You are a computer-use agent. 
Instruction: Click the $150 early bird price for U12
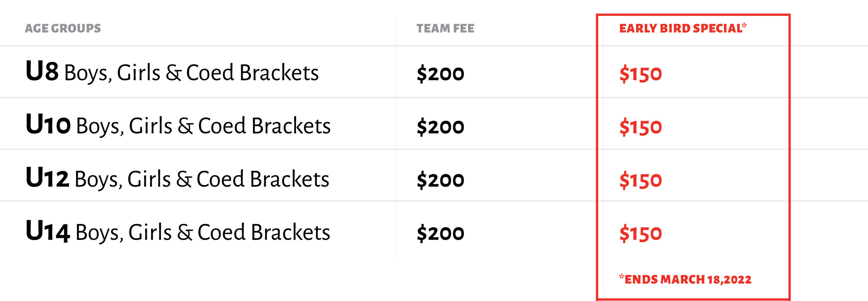coord(640,180)
